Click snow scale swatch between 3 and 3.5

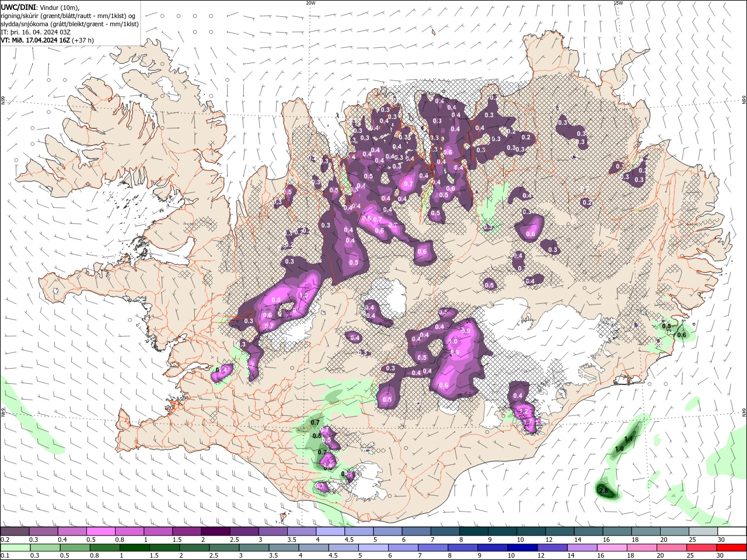click(273, 531)
